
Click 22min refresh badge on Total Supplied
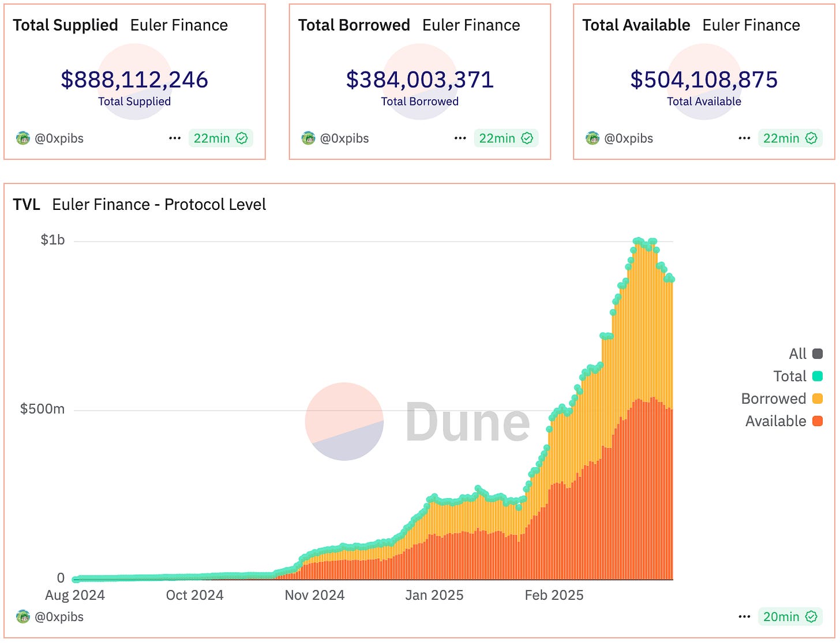click(220, 138)
